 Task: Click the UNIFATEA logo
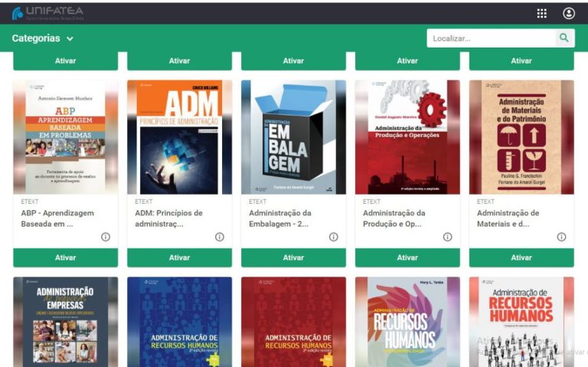coord(47,13)
